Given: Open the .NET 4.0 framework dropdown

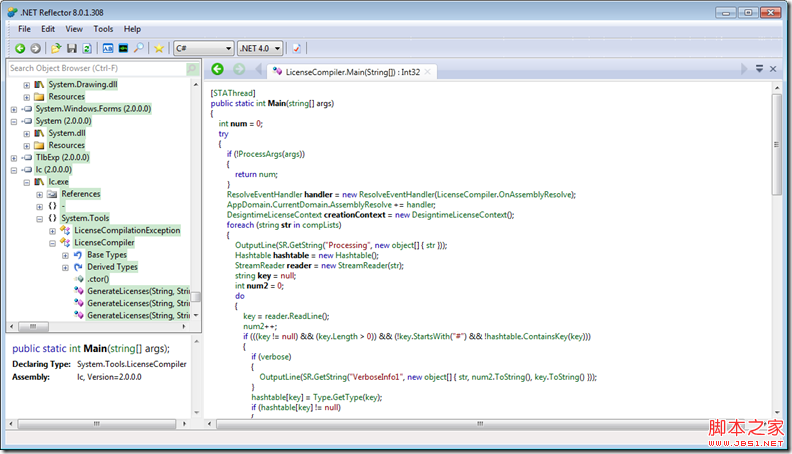Looking at the screenshot, I should click(260, 48).
